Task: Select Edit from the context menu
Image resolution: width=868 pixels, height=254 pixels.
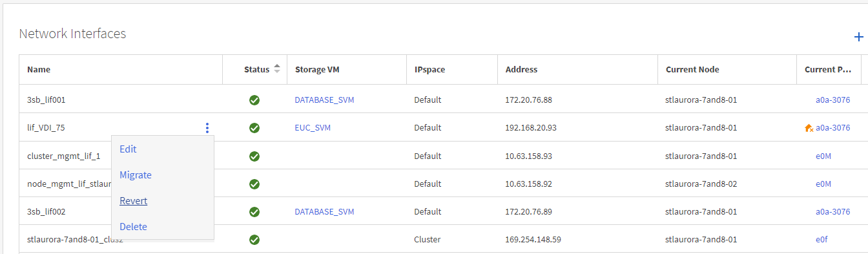Action: point(128,149)
